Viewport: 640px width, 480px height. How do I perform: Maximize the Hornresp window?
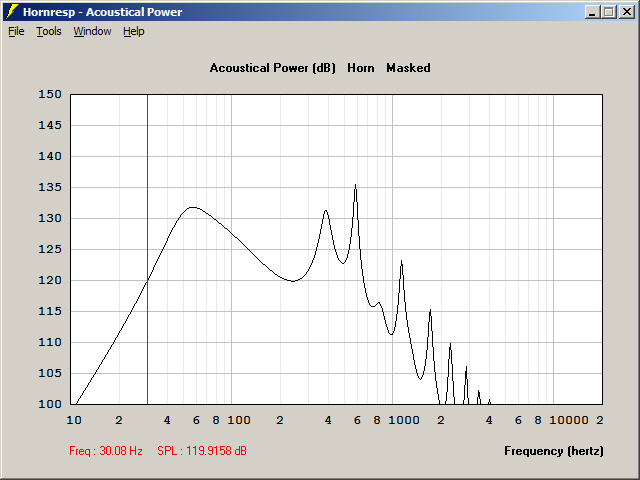(609, 12)
